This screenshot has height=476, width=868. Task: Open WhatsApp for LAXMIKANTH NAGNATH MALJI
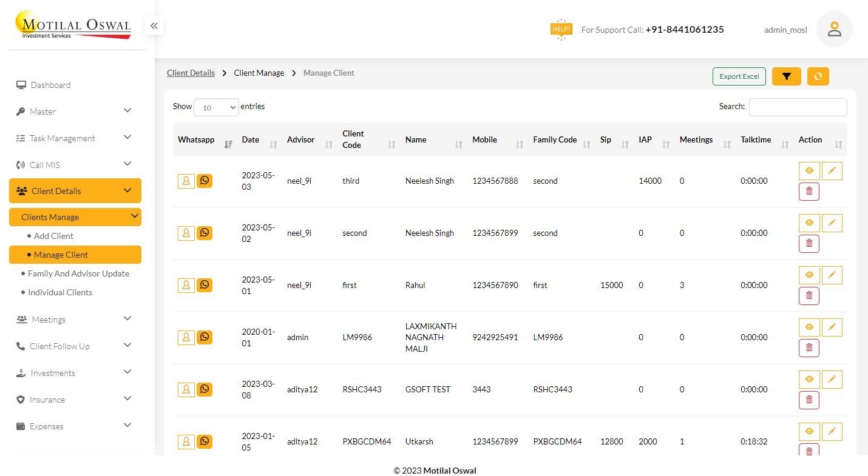[x=205, y=337]
